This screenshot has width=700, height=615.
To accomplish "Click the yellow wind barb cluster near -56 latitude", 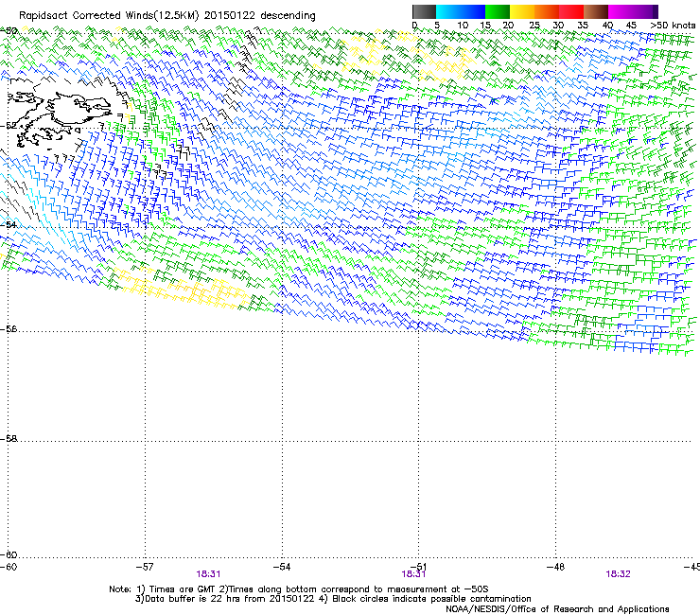I will (x=183, y=289).
